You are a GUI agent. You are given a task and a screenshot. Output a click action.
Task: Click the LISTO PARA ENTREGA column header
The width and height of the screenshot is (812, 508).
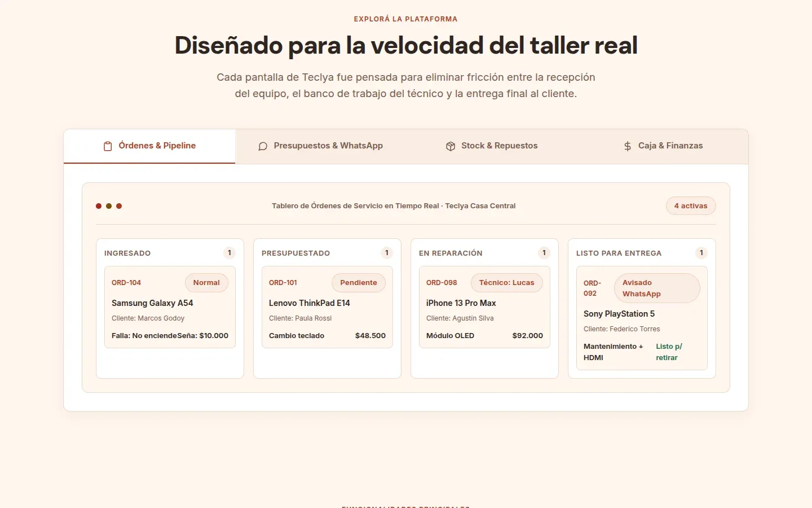pyautogui.click(x=619, y=253)
